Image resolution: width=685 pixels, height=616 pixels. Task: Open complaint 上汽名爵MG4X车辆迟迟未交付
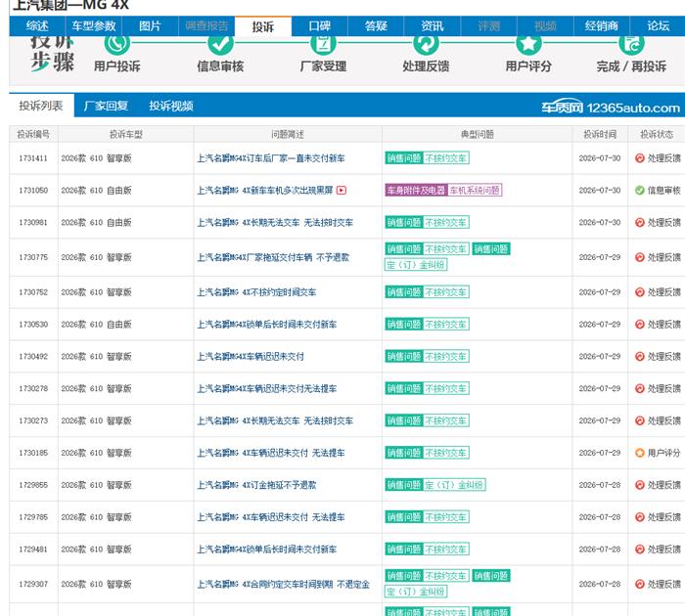(x=251, y=356)
